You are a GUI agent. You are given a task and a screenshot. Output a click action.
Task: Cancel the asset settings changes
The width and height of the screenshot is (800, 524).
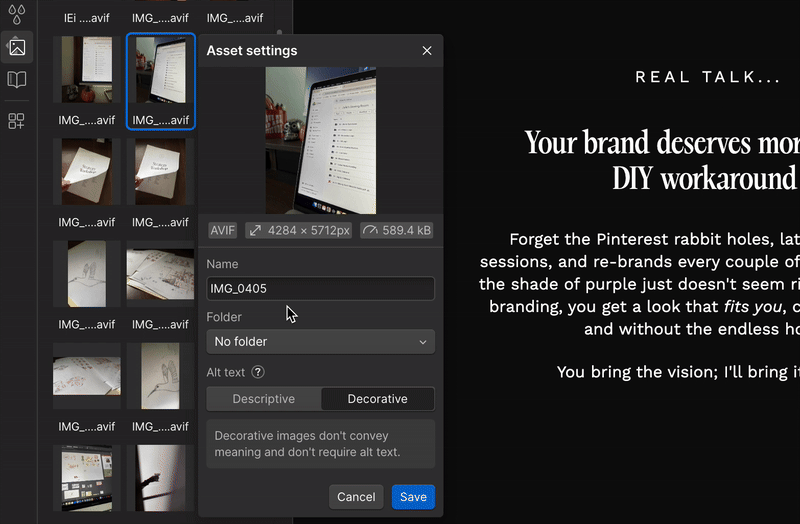point(356,497)
